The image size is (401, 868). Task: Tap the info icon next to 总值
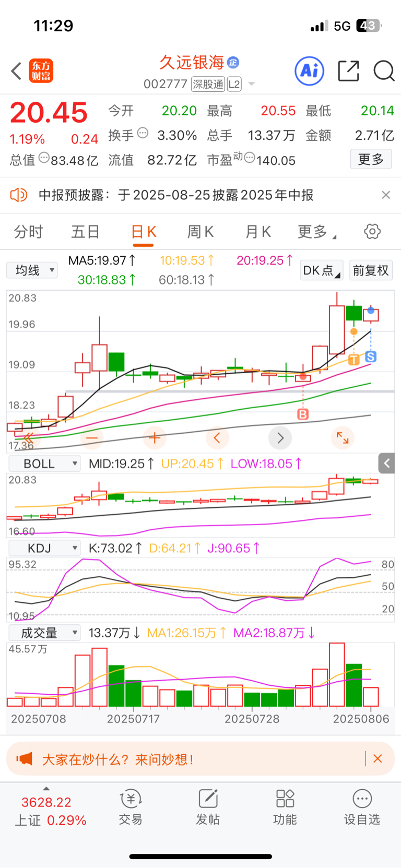click(44, 158)
